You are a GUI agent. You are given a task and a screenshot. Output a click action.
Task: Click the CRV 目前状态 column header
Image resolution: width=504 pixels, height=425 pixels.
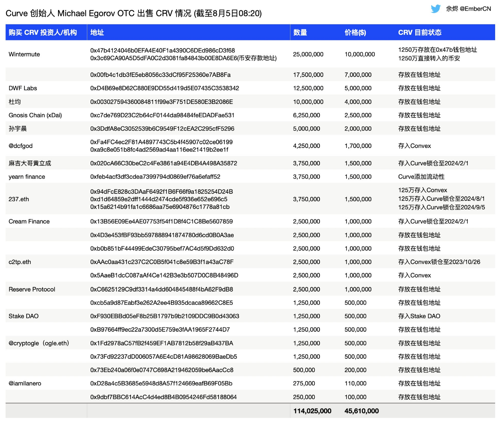click(420, 33)
